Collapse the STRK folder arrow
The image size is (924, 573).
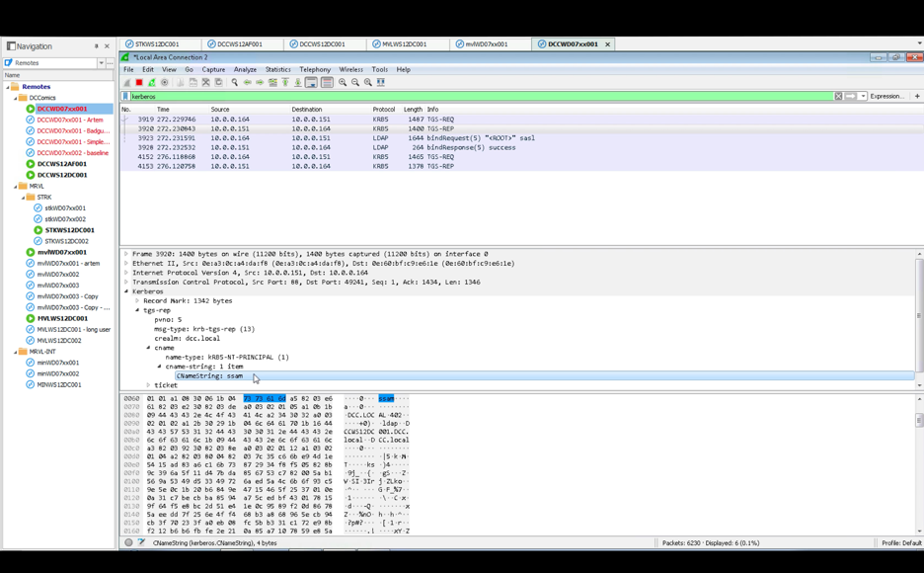[24, 198]
